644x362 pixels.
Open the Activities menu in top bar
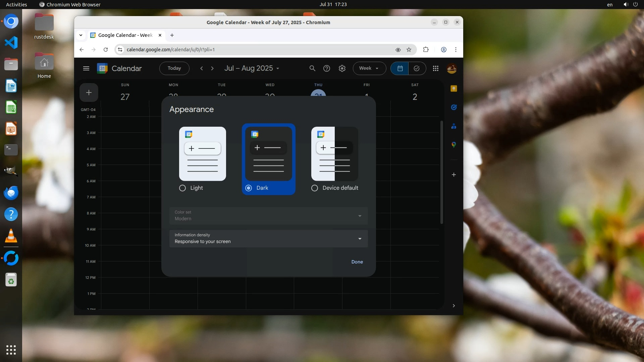[16, 4]
